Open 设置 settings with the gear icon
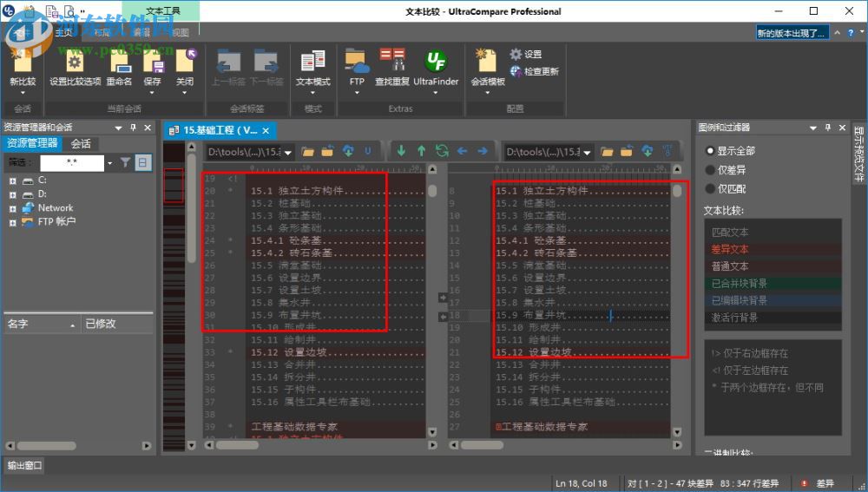The image size is (868, 492). (526, 55)
